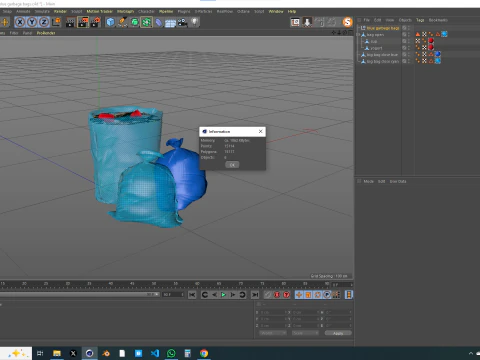Click the light blue material tag on second row
Image resolution: width=480 pixels, height=360 pixels.
click(x=444, y=34)
